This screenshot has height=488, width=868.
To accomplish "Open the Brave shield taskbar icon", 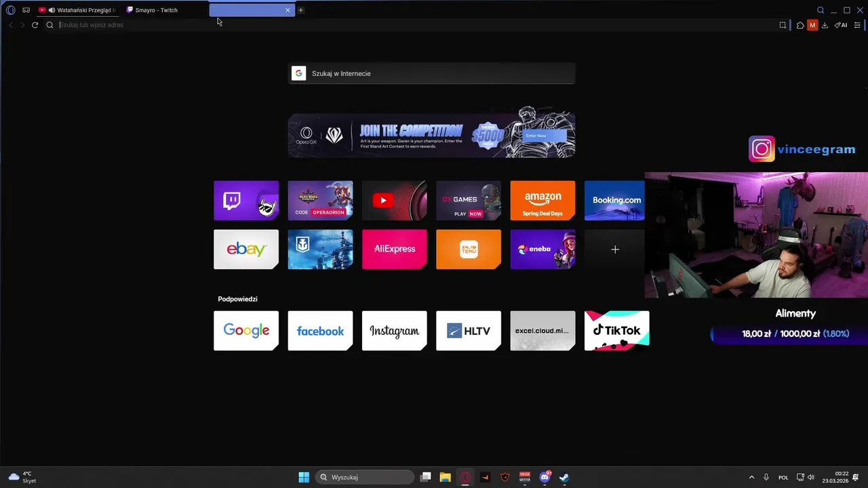I will pos(505,477).
